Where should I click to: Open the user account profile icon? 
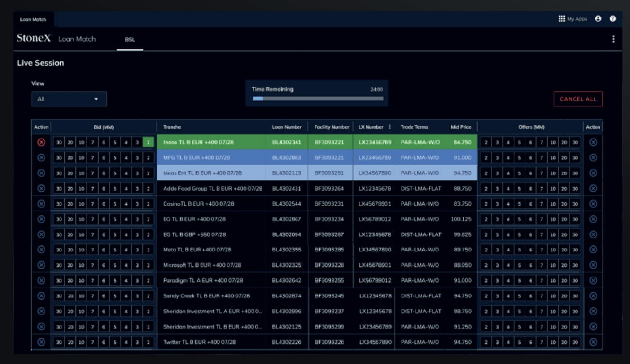(598, 19)
